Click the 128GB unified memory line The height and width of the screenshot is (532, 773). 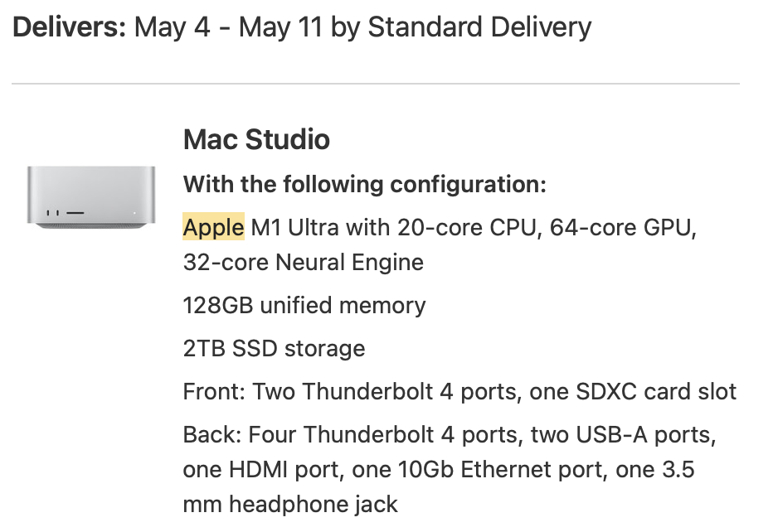(x=304, y=306)
